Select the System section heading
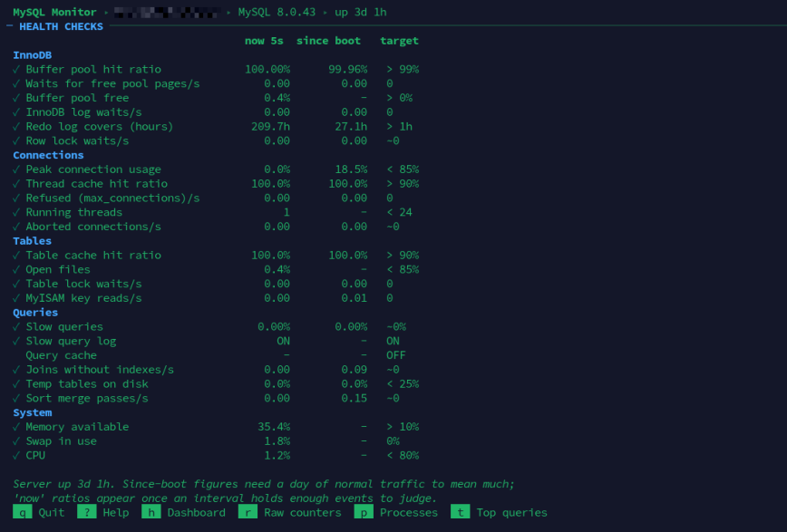The image size is (787, 532). [x=32, y=412]
